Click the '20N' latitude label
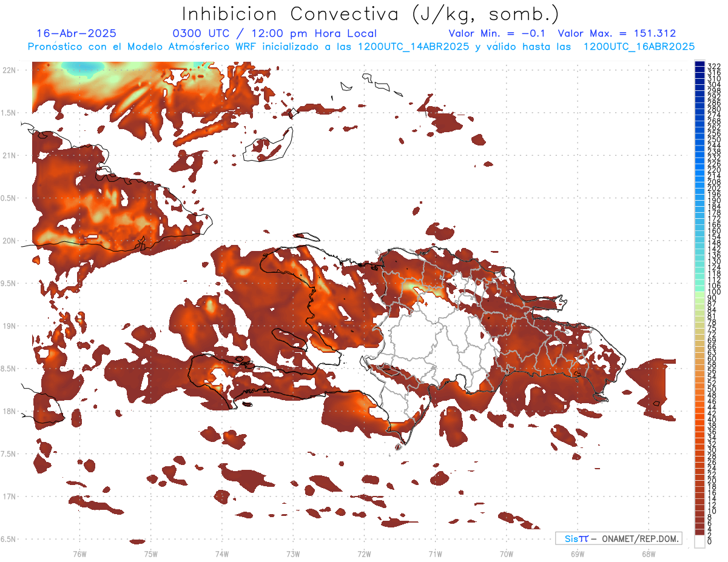The width and height of the screenshot is (728, 562). pos(8,241)
